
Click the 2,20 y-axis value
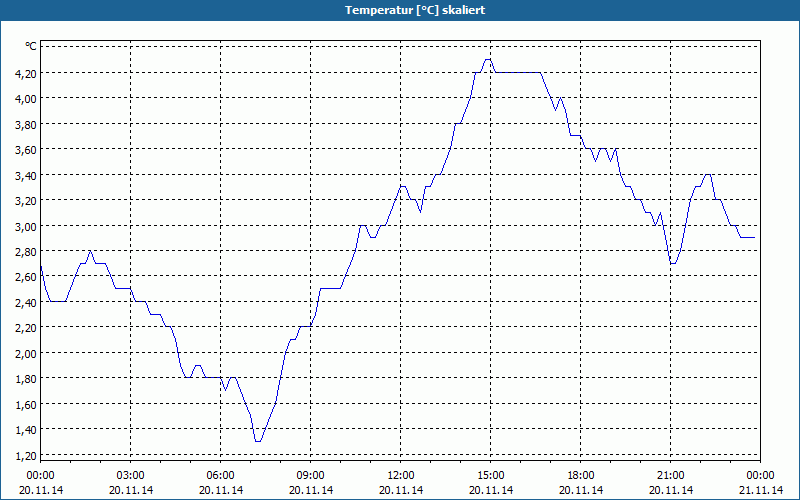pyautogui.click(x=26, y=328)
